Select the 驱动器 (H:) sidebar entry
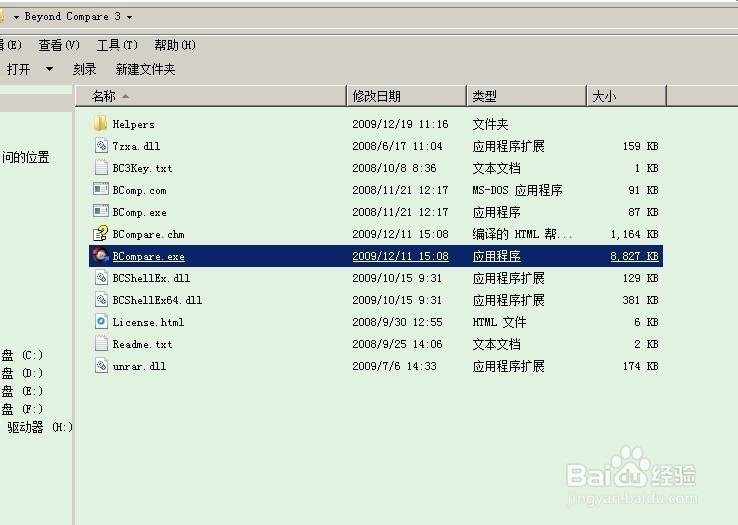Viewport: 738px width, 525px height. 40,427
